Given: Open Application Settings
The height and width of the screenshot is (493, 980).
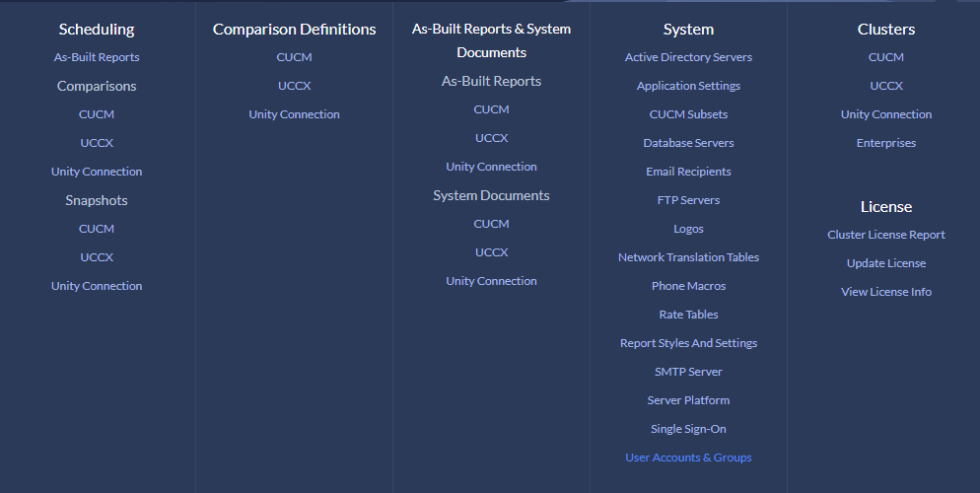Looking at the screenshot, I should (x=688, y=86).
